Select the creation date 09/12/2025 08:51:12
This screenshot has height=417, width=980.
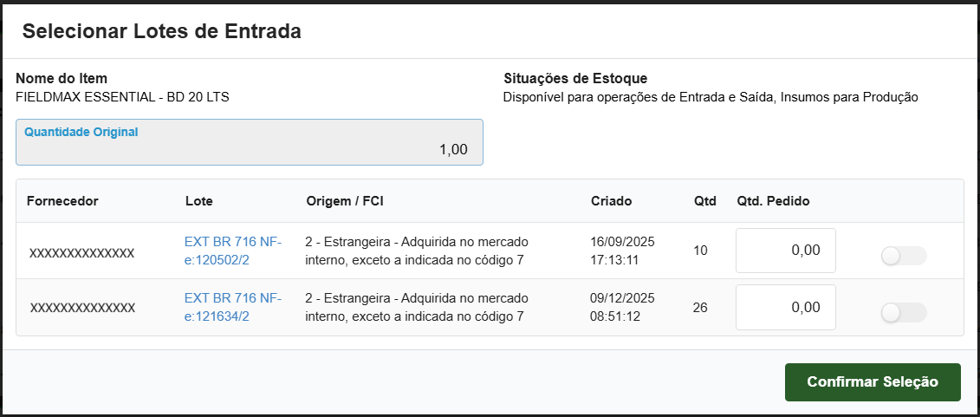point(622,307)
